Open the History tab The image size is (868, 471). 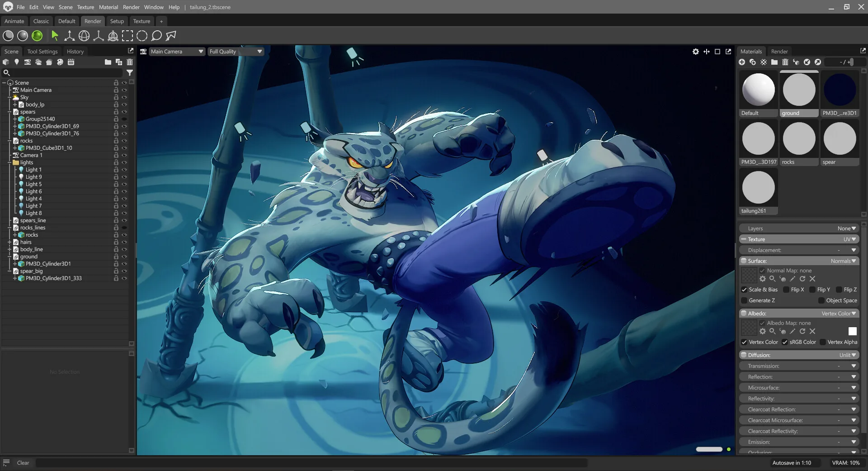point(75,52)
